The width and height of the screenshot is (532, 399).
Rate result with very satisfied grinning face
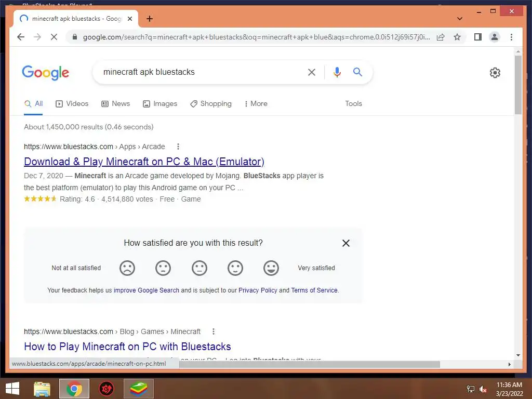[x=271, y=268]
